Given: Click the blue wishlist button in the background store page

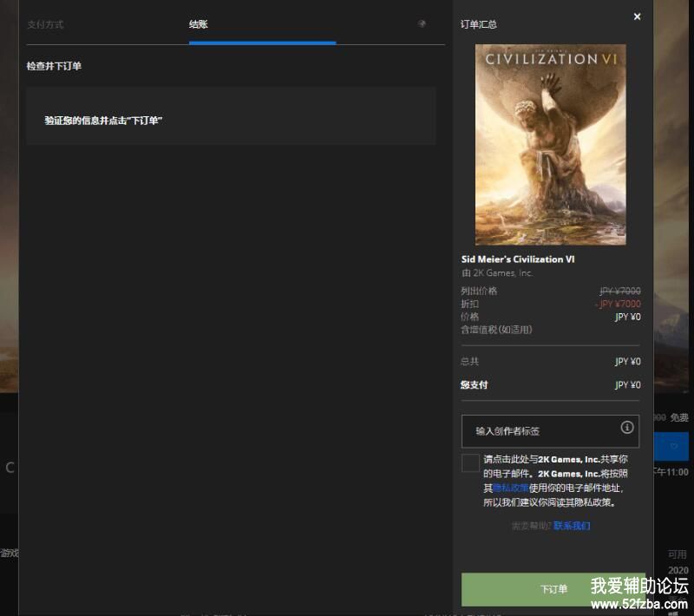Looking at the screenshot, I should [x=671, y=446].
